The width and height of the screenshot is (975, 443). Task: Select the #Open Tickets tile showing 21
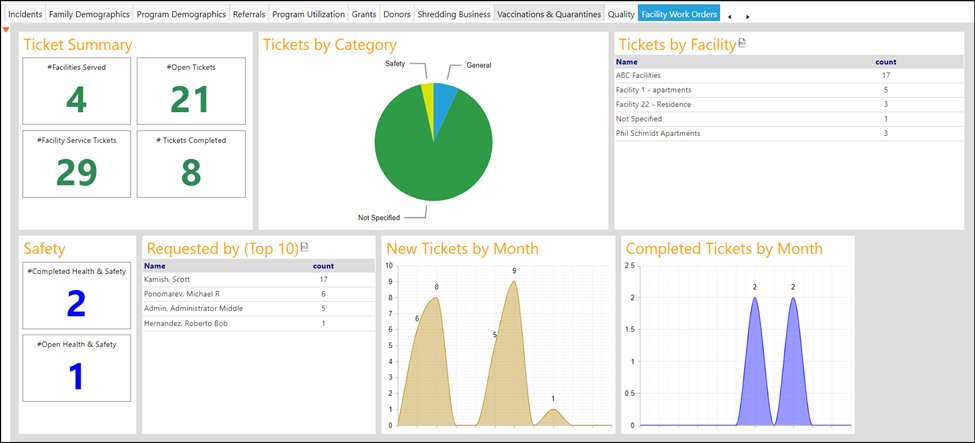click(192, 91)
